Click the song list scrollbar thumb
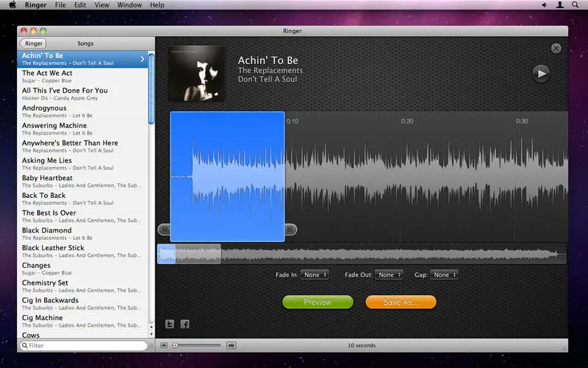The height and width of the screenshot is (368, 588). tap(151, 88)
